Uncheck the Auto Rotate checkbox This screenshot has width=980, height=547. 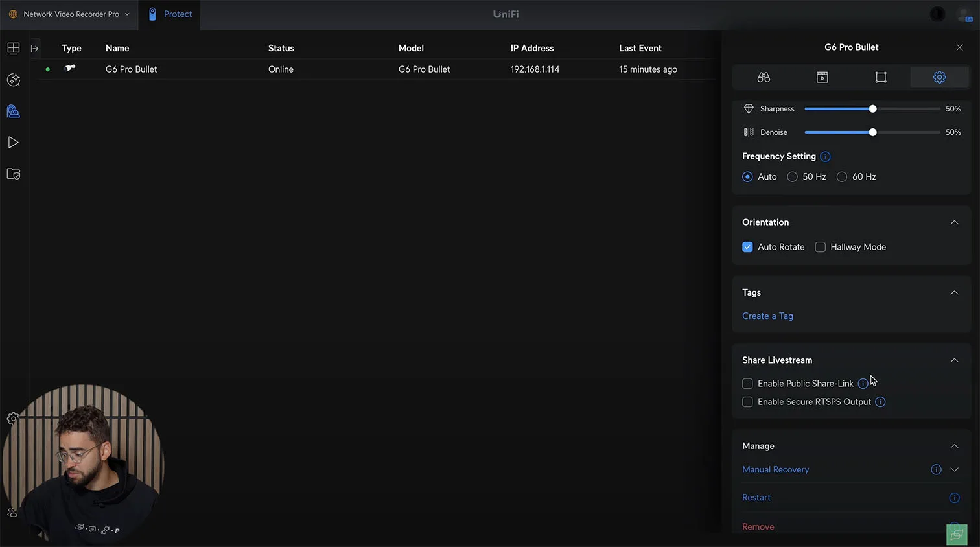pyautogui.click(x=747, y=247)
